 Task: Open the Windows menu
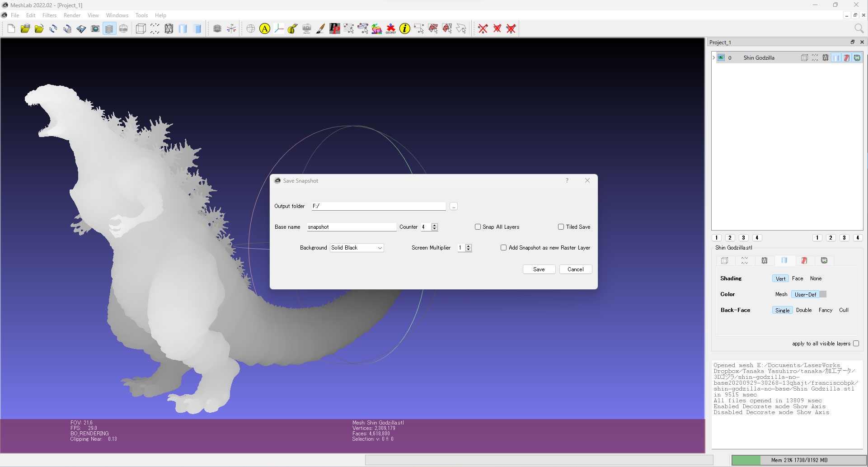tap(117, 15)
